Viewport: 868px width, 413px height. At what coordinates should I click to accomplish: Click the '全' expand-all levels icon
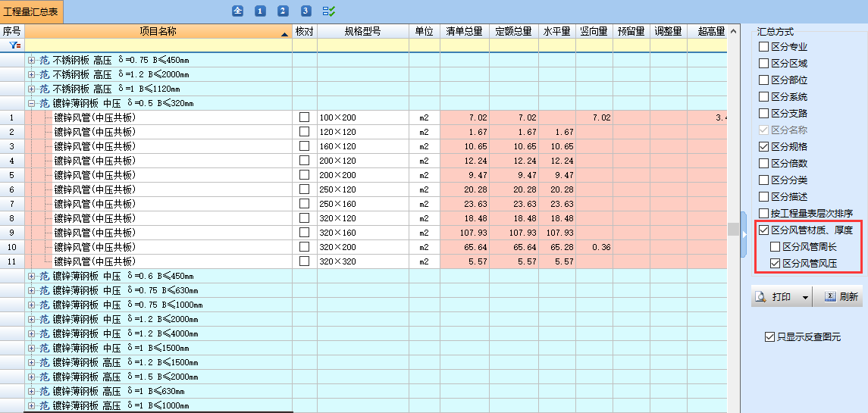237,11
